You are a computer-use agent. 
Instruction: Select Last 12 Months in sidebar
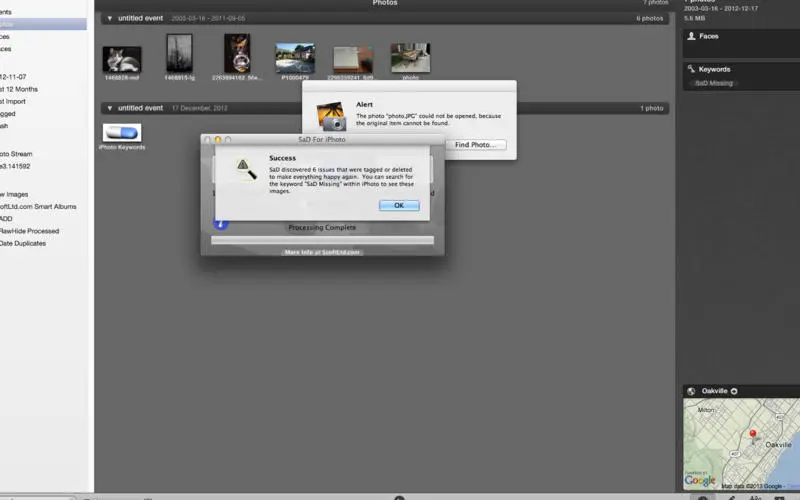click(x=18, y=89)
